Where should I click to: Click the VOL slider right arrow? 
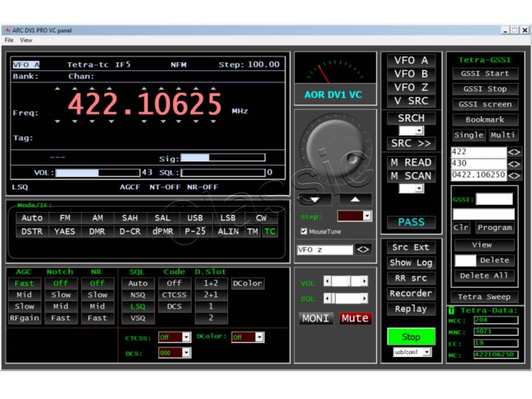(x=364, y=281)
